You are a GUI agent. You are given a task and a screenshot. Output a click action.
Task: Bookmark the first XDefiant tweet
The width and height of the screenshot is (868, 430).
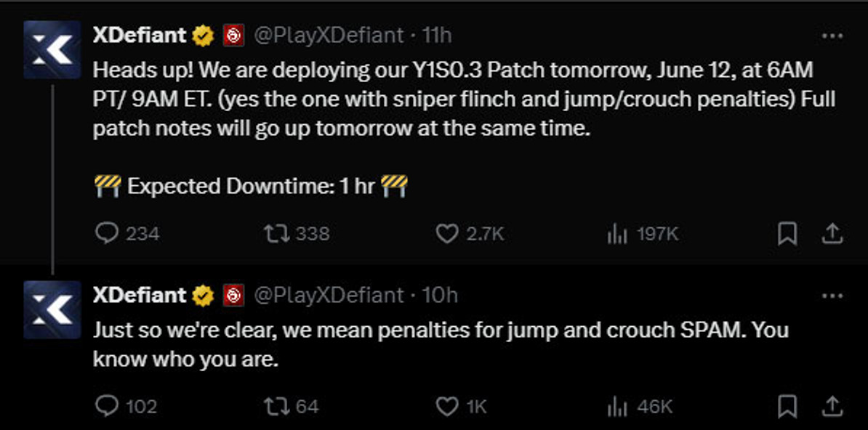[x=787, y=234]
